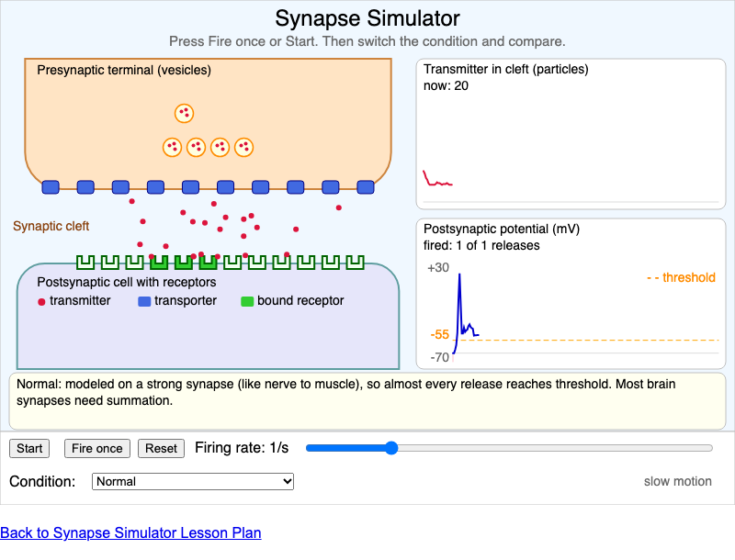Click the -55 threshold axis label
Image resolution: width=735 pixels, height=560 pixels.
click(440, 335)
